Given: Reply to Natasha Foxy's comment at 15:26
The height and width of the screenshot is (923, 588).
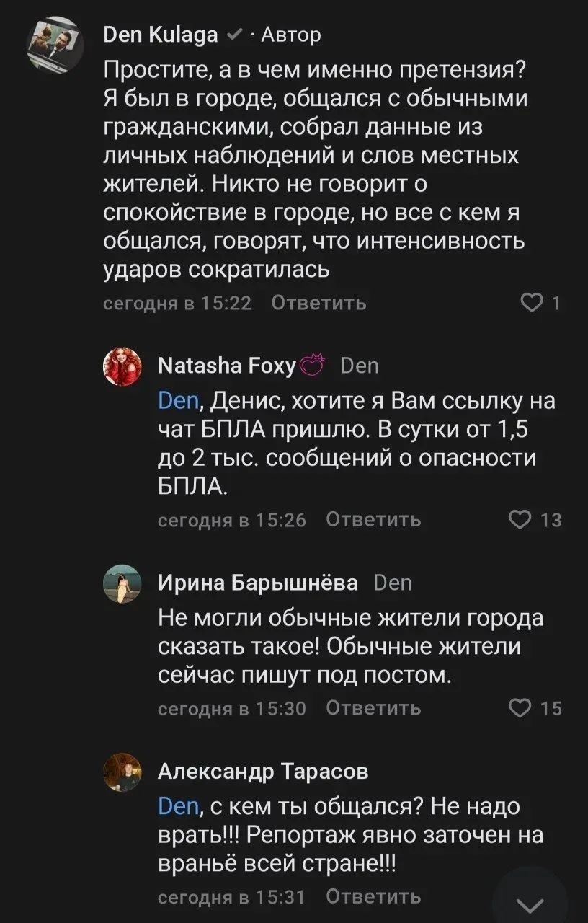Looking at the screenshot, I should (x=373, y=519).
